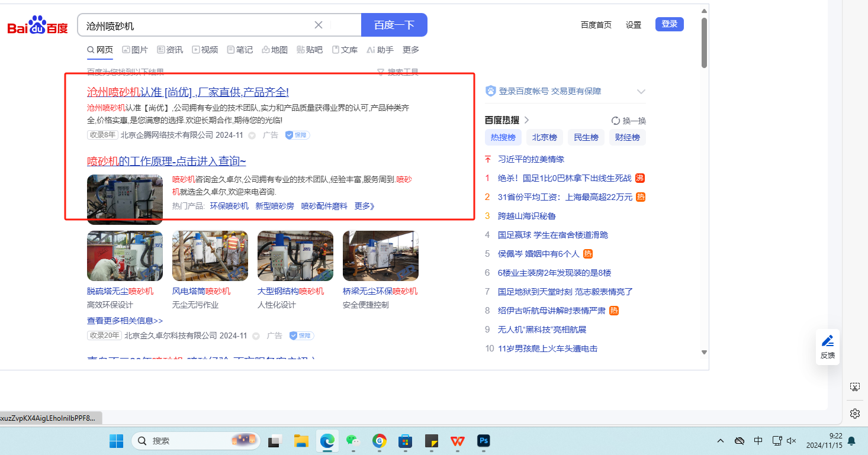Switch to the 图片 search tab
The height and width of the screenshot is (455, 868).
(x=135, y=50)
